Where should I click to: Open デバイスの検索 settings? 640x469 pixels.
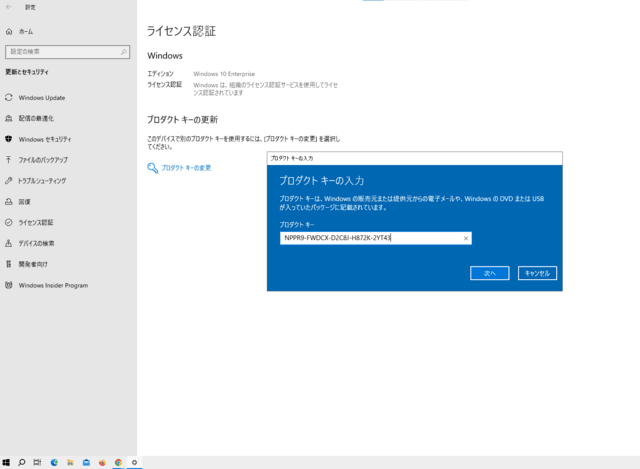[x=36, y=243]
